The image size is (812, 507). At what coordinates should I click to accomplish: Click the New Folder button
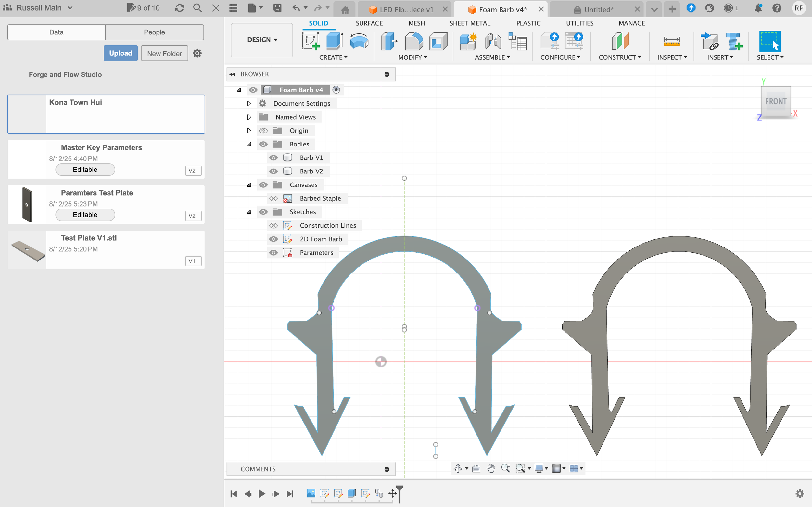point(164,53)
